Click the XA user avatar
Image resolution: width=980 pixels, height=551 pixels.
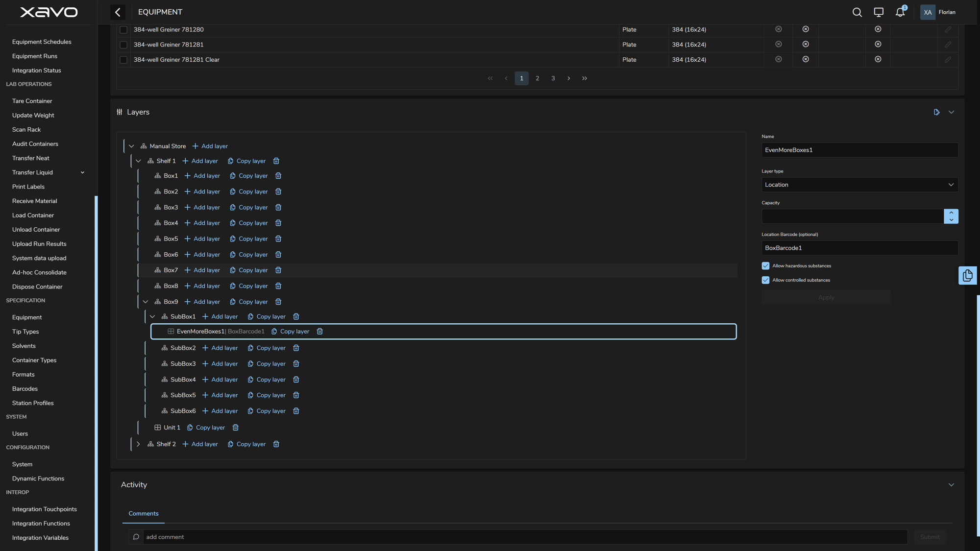tap(928, 12)
